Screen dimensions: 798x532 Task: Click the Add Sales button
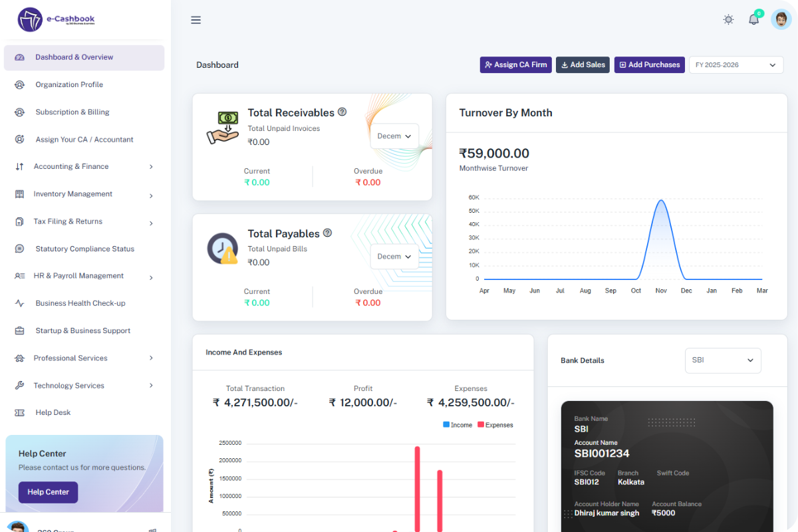click(x=583, y=65)
